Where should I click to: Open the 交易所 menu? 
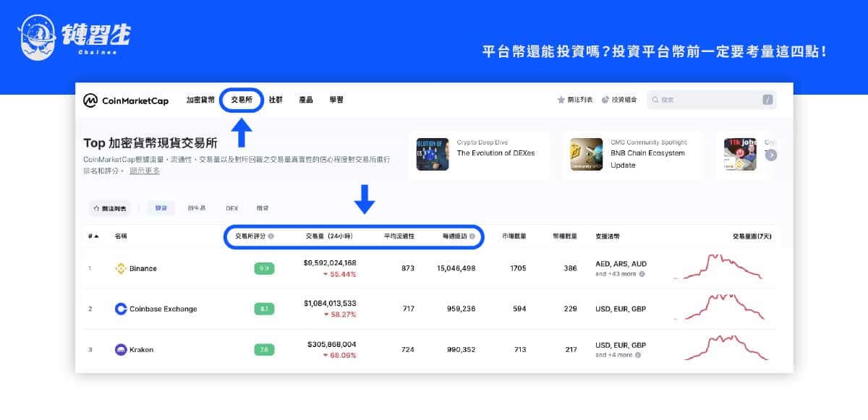click(242, 100)
